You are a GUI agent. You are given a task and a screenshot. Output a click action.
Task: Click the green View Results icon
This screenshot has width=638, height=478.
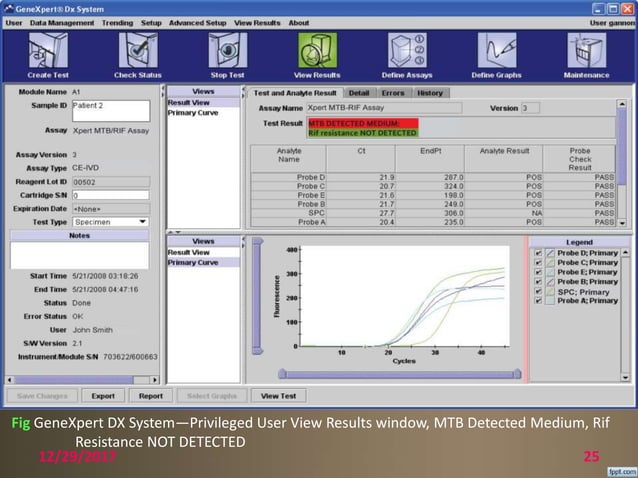click(x=317, y=51)
